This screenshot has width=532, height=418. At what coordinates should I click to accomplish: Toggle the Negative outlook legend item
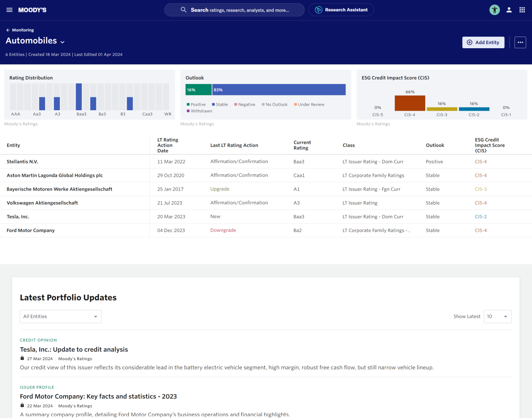pyautogui.click(x=245, y=104)
